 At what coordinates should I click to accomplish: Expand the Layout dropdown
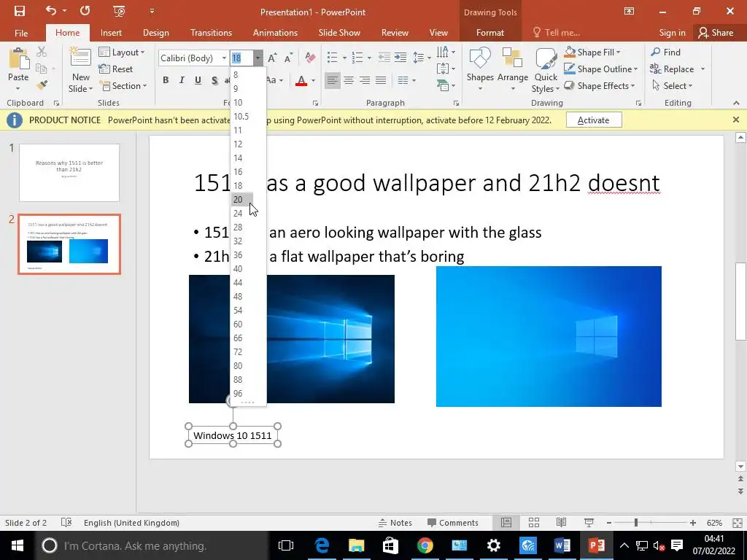coord(122,52)
